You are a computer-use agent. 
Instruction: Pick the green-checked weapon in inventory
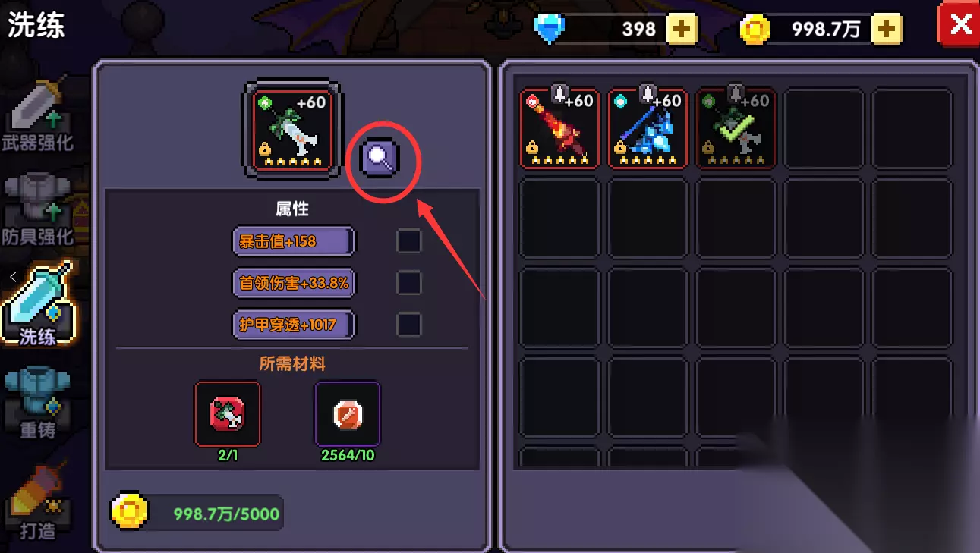point(736,127)
